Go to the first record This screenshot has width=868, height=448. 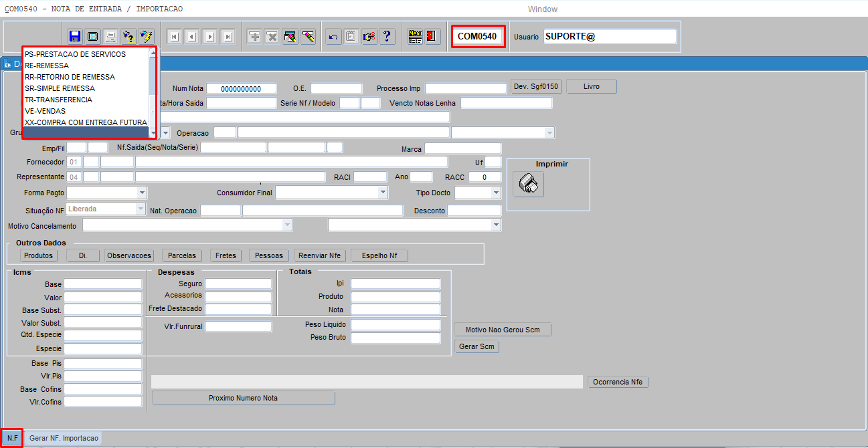pos(174,37)
